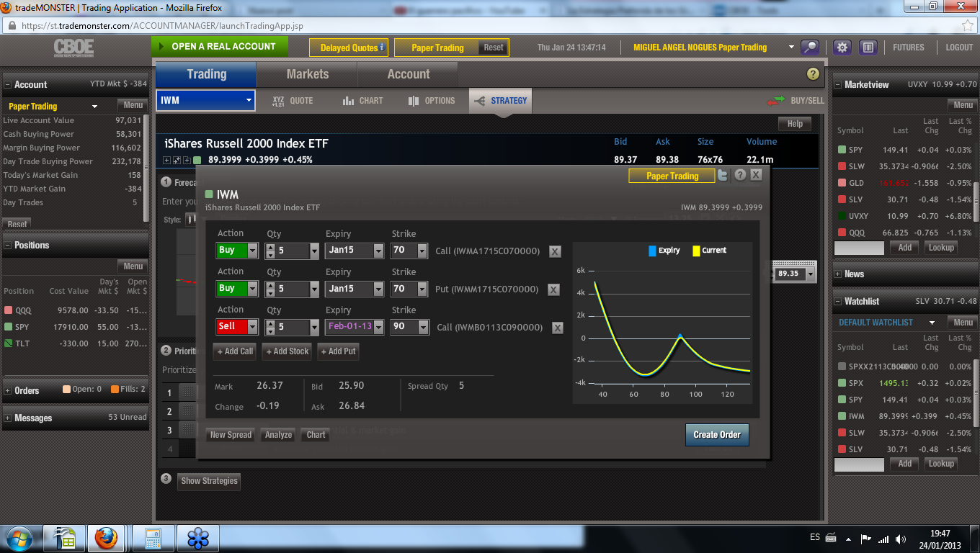Expand the News panel
Viewport: 980px width, 553px height.
[838, 274]
